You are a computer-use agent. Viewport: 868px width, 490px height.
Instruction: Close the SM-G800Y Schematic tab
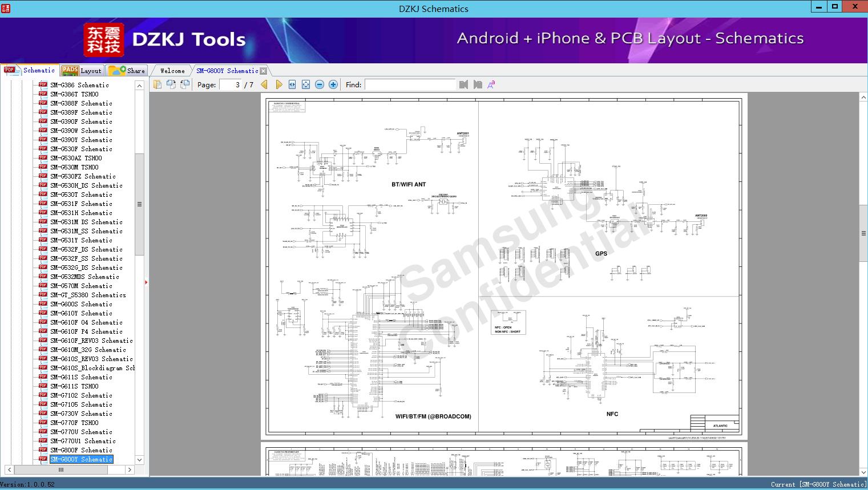click(263, 71)
